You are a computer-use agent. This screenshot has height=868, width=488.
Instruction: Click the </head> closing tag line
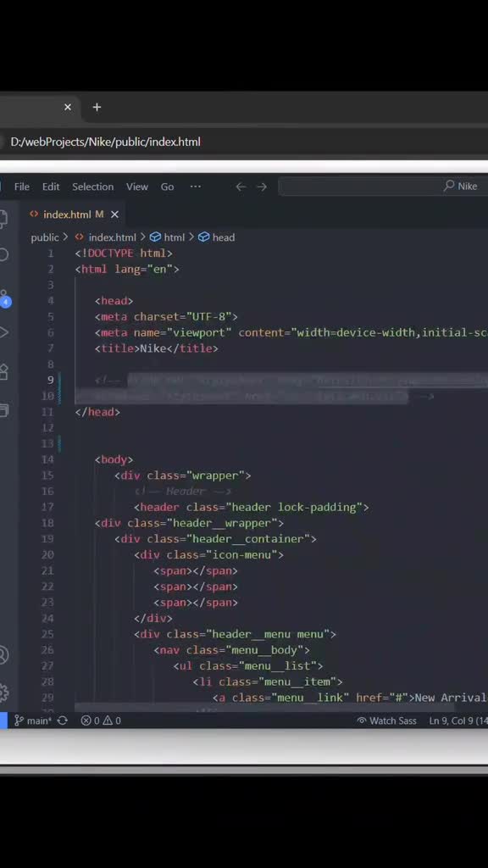[x=97, y=412]
